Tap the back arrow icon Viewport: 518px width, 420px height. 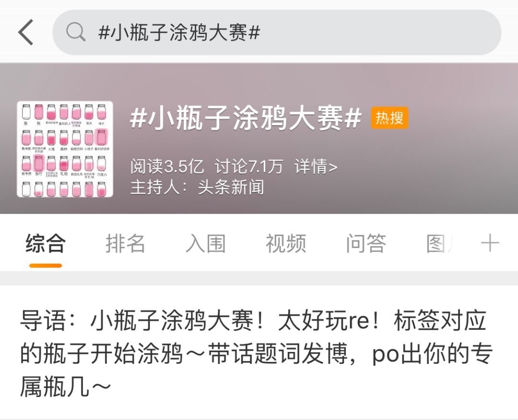(x=26, y=32)
